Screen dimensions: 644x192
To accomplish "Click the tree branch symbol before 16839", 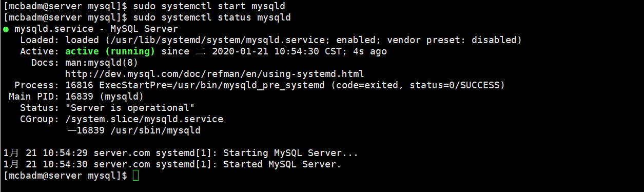I will click(x=71, y=130).
